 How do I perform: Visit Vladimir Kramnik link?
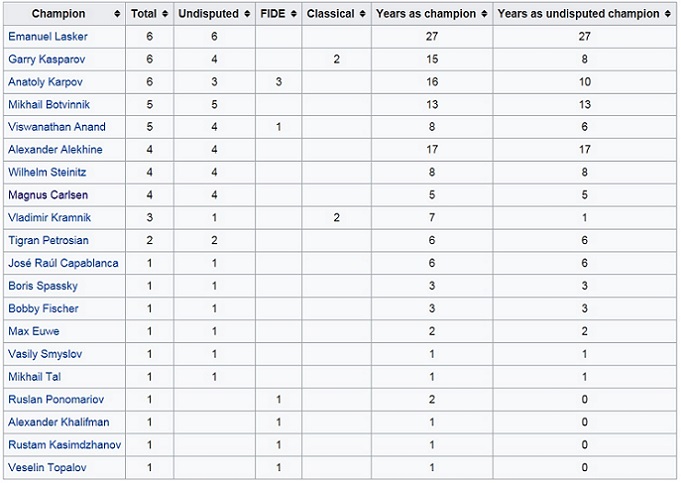click(45, 218)
